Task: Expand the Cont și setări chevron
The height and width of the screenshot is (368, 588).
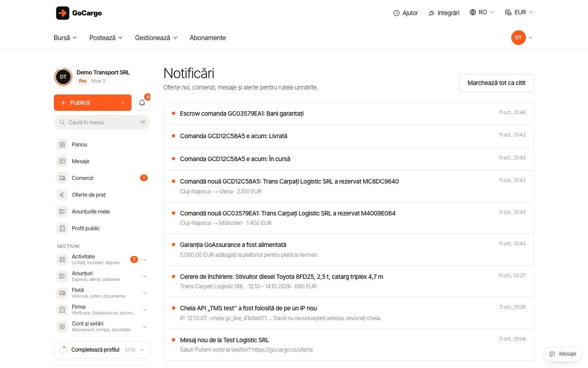Action: (145, 327)
